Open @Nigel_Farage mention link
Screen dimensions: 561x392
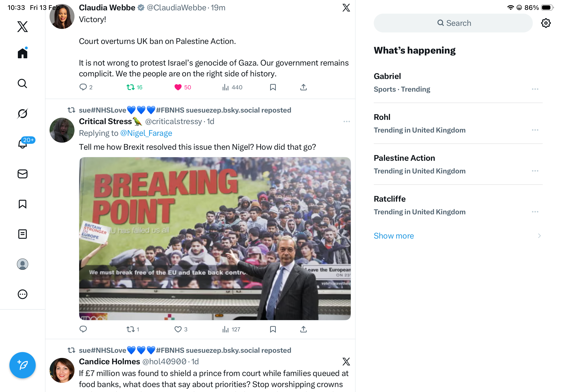pyautogui.click(x=146, y=133)
